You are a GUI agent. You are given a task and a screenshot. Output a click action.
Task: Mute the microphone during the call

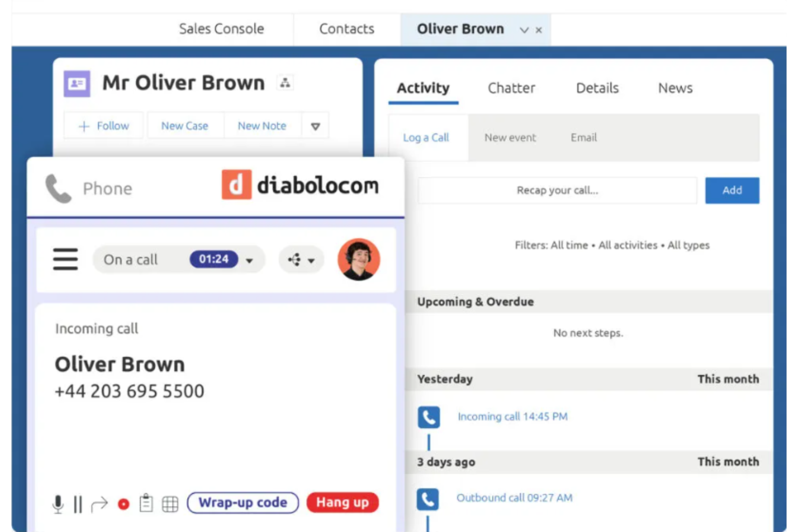pyautogui.click(x=58, y=502)
